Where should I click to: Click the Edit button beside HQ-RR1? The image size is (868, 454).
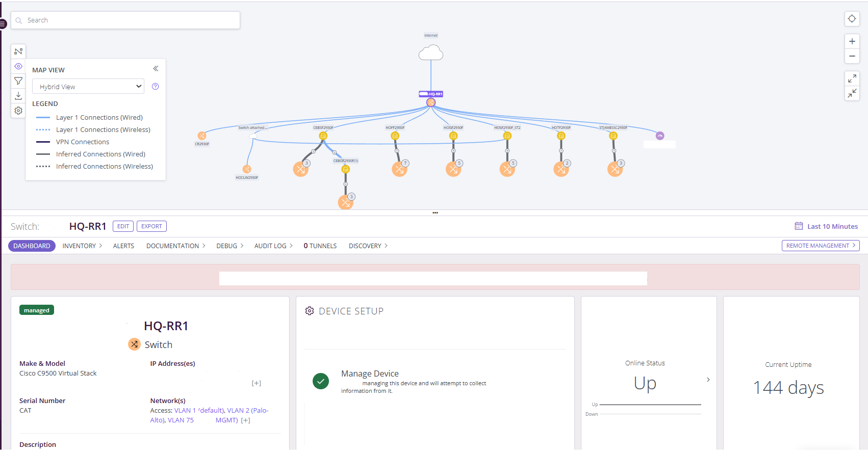pos(123,226)
